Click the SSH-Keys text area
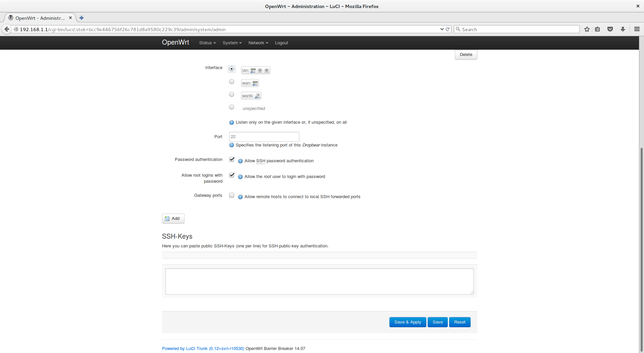This screenshot has height=353, width=644. [x=319, y=281]
